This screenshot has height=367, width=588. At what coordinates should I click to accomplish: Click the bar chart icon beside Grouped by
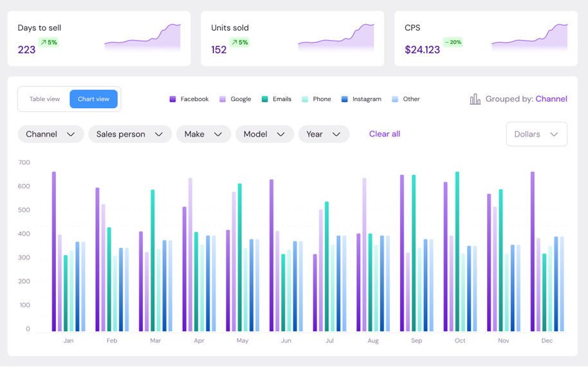pyautogui.click(x=475, y=99)
